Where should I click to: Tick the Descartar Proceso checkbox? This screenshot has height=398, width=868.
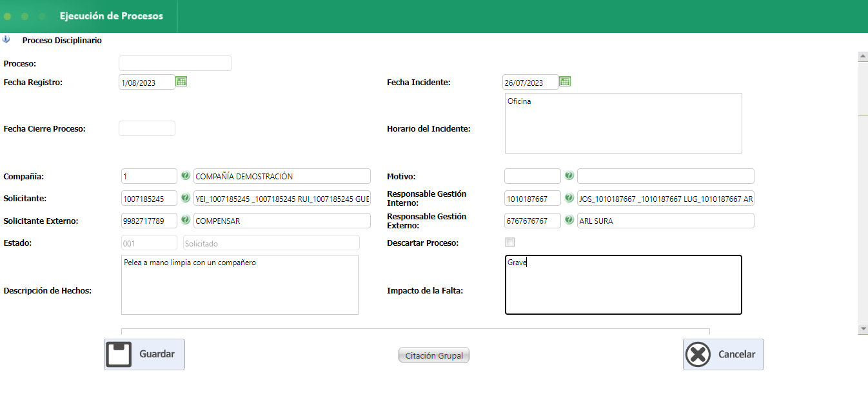pyautogui.click(x=509, y=243)
